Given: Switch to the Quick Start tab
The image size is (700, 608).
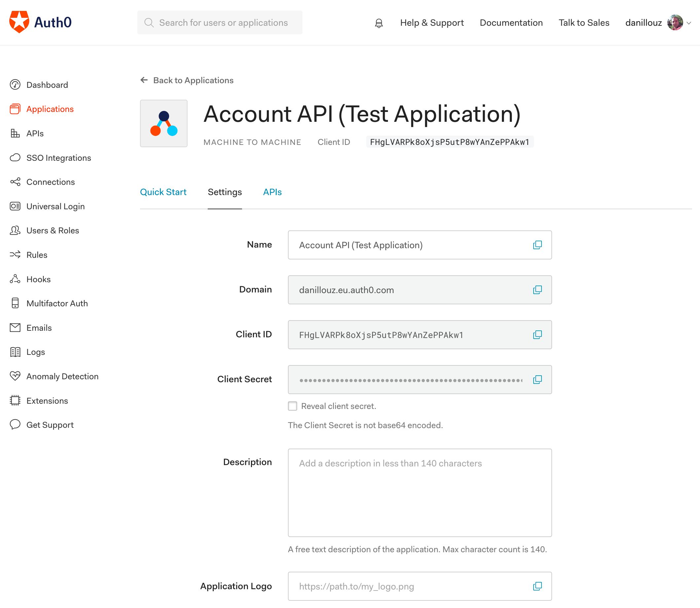Looking at the screenshot, I should click(163, 192).
